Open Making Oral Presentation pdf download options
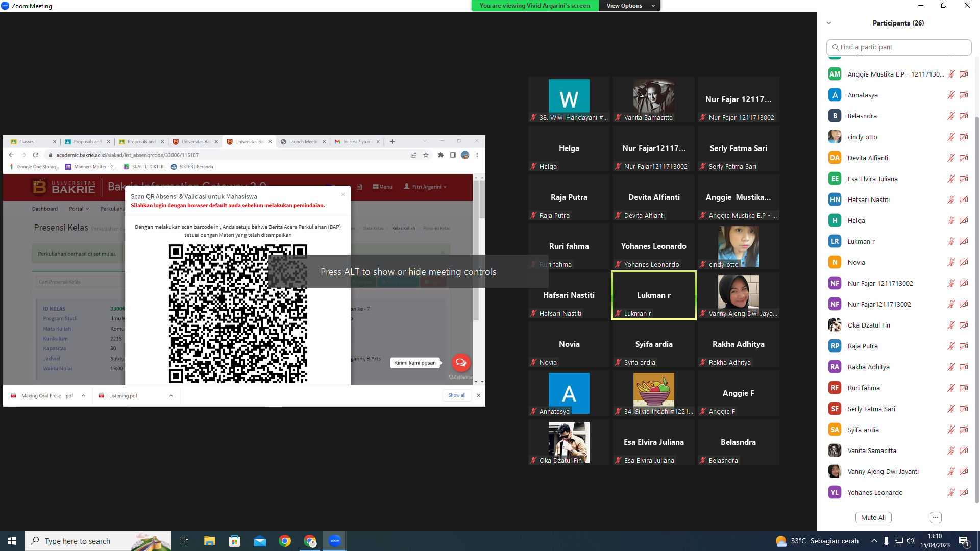 tap(83, 395)
